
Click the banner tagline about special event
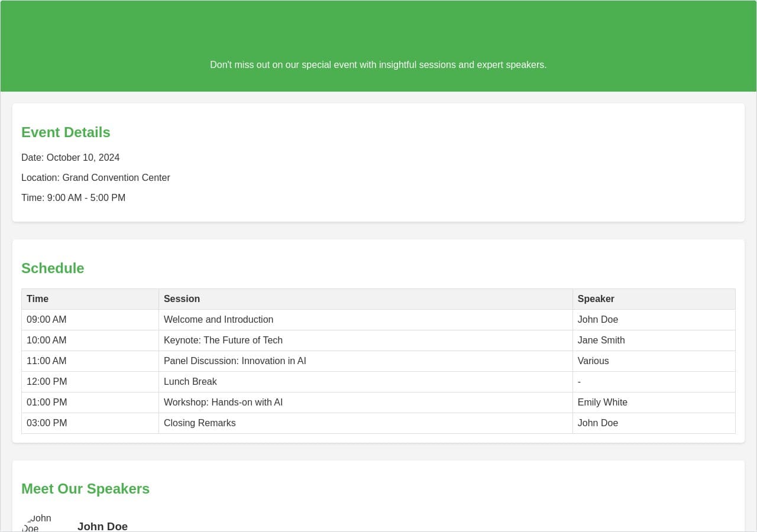pos(378,65)
